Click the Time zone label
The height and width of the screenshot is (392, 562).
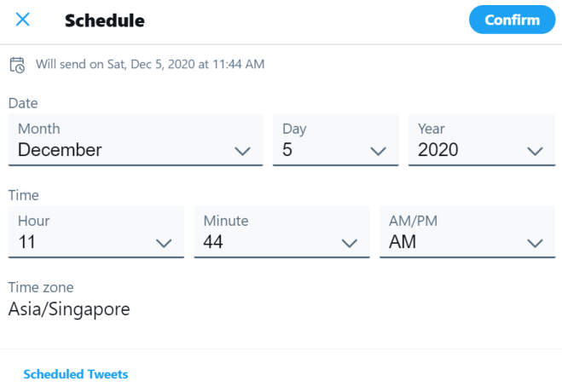(41, 287)
